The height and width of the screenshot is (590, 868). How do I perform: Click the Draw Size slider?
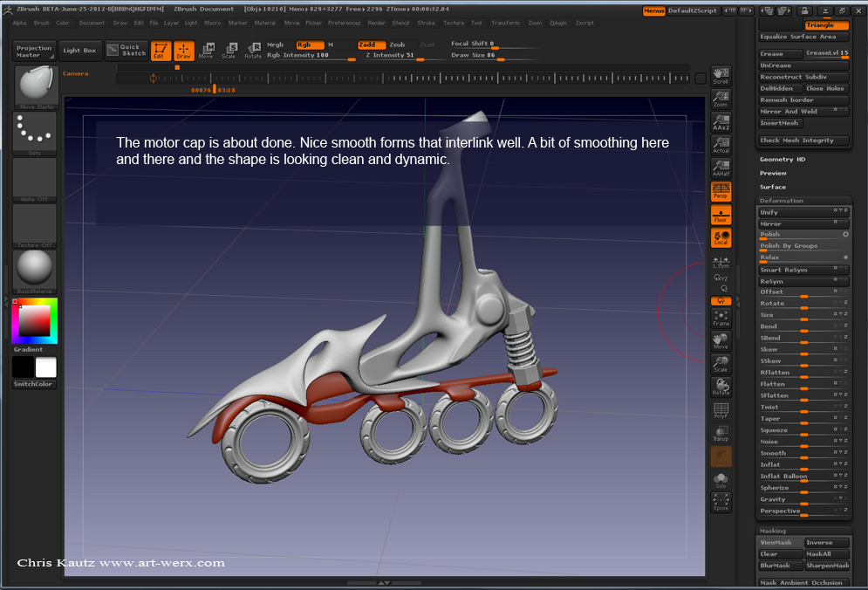[493, 55]
